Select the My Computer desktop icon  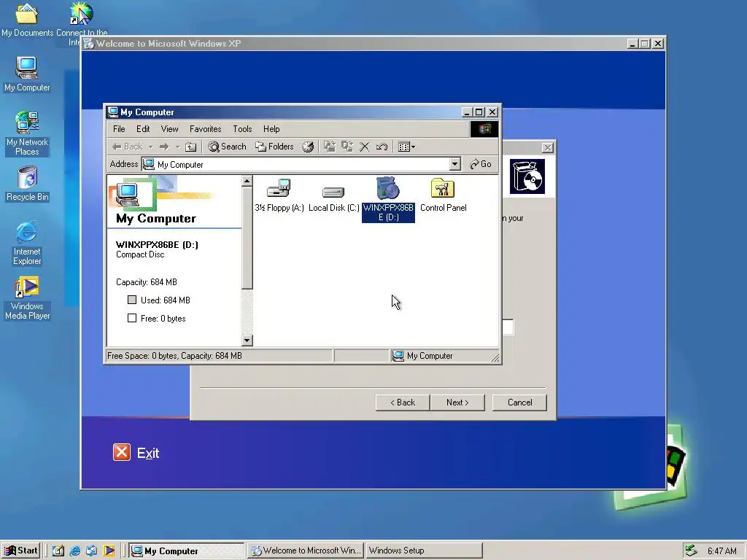point(27,74)
